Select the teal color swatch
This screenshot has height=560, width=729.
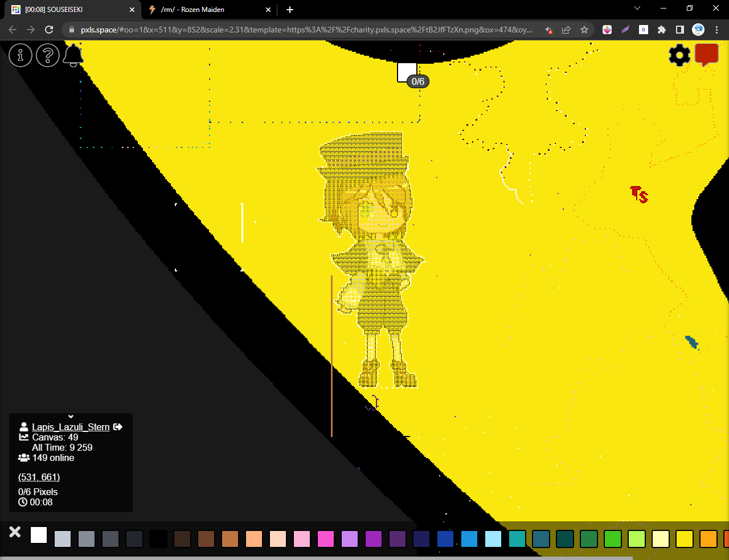[x=517, y=539]
